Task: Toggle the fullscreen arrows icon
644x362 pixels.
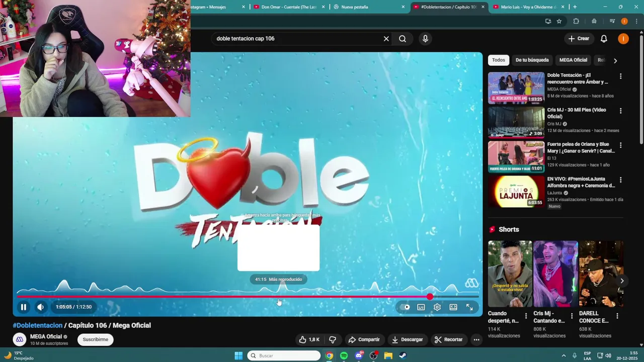Action: pyautogui.click(x=469, y=307)
